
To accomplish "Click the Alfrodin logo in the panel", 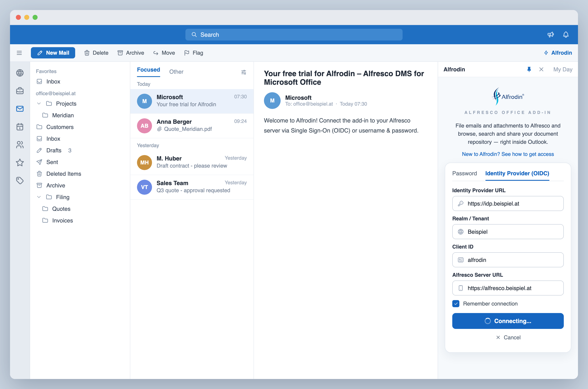I will click(x=508, y=96).
